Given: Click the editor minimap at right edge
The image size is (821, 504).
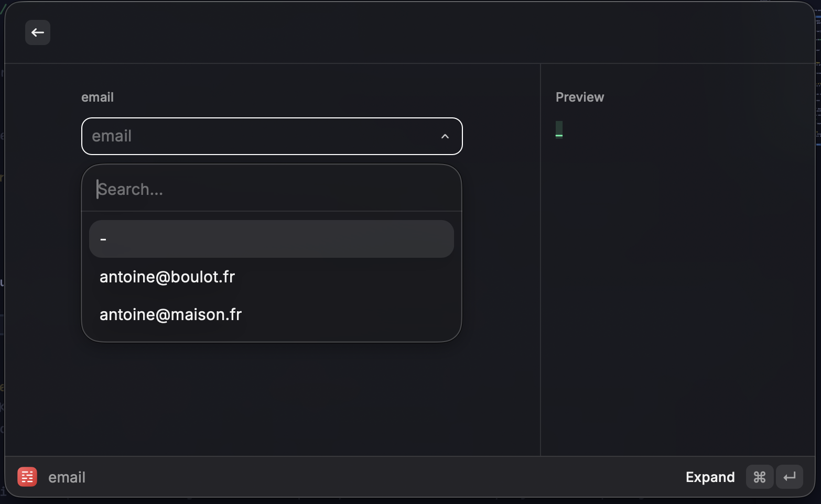Looking at the screenshot, I should click(818, 79).
